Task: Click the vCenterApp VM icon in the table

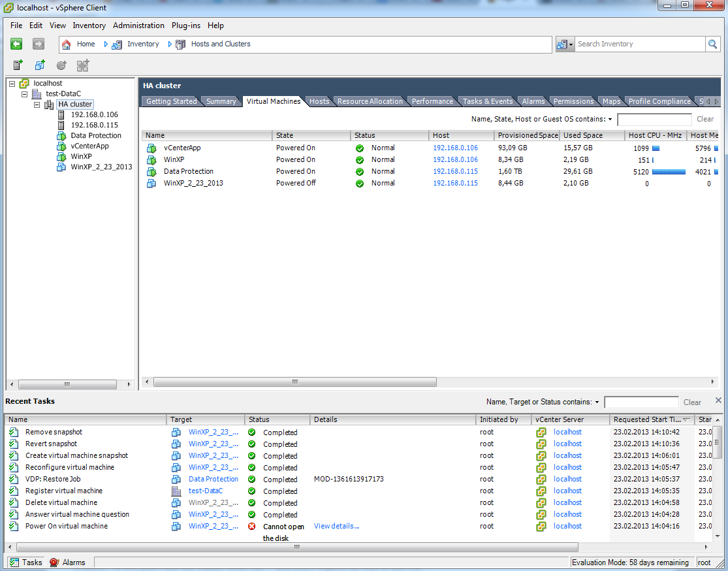Action: [x=151, y=148]
